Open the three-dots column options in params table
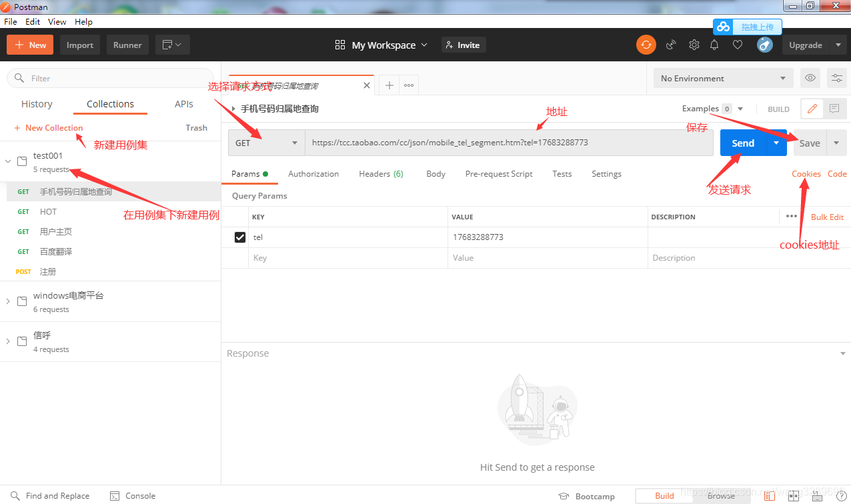Viewport: 851px width, 504px height. pos(792,216)
